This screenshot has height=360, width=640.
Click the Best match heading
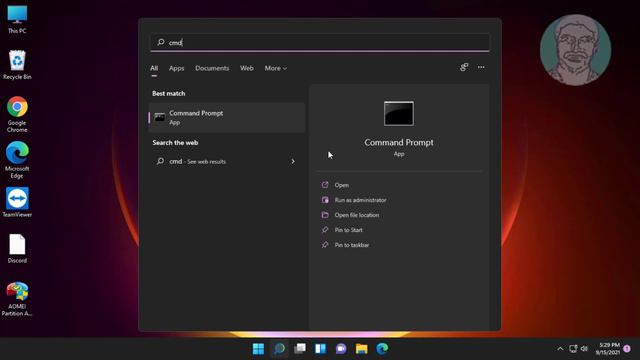(169, 93)
